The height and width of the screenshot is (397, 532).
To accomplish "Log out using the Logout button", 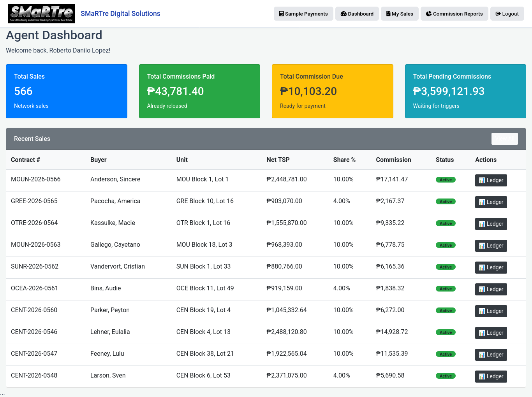I will point(507,14).
